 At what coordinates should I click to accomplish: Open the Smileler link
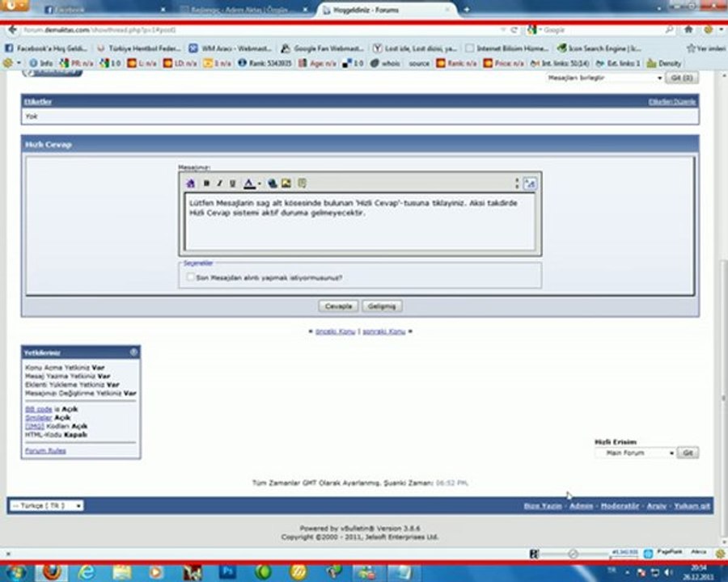pyautogui.click(x=39, y=418)
